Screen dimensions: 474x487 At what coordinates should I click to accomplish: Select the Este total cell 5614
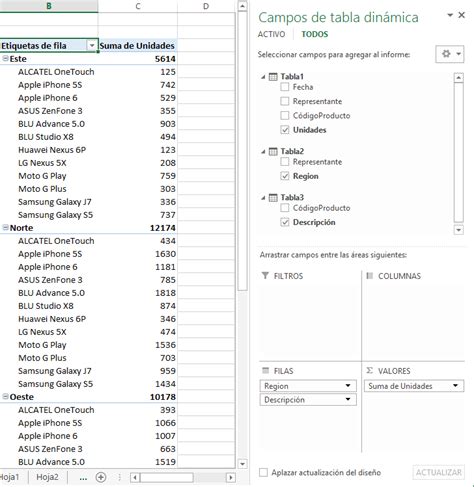click(138, 59)
